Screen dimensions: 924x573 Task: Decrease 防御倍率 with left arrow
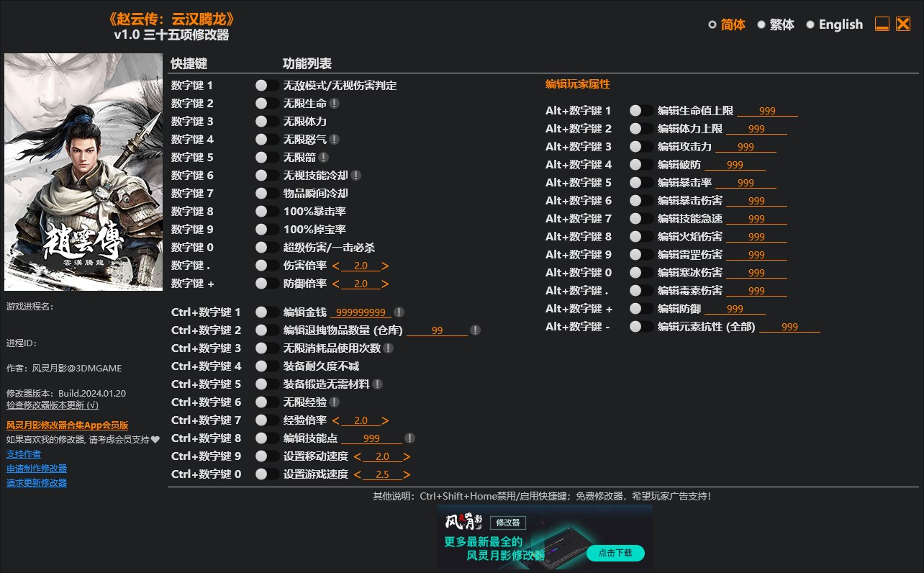coord(335,284)
